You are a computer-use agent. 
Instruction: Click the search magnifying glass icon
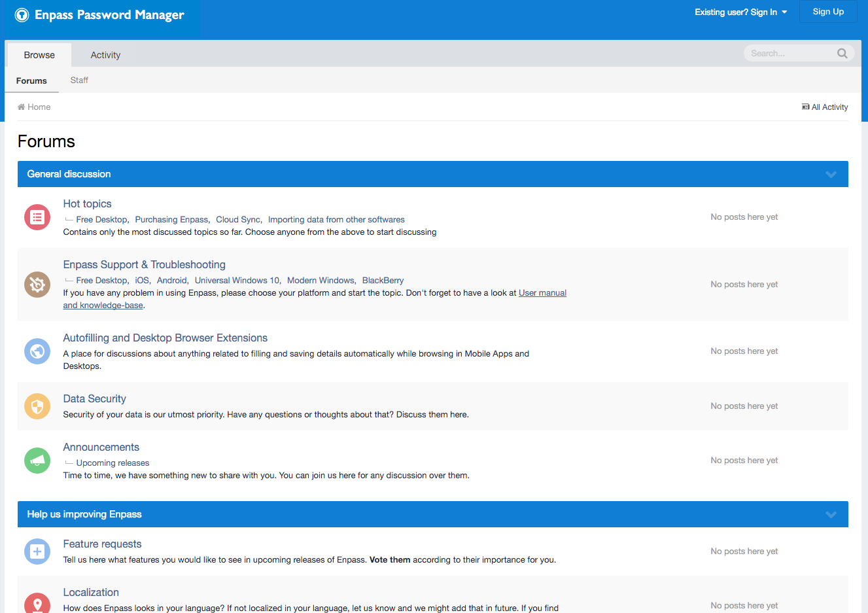point(842,54)
